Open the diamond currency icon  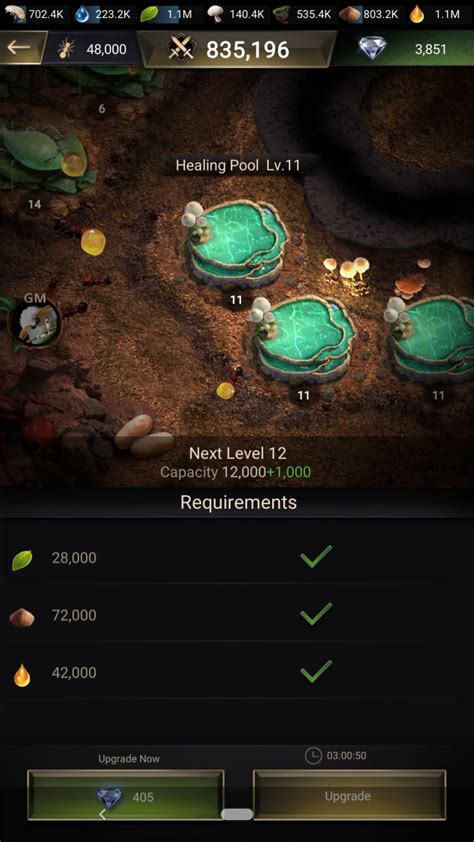[372, 48]
